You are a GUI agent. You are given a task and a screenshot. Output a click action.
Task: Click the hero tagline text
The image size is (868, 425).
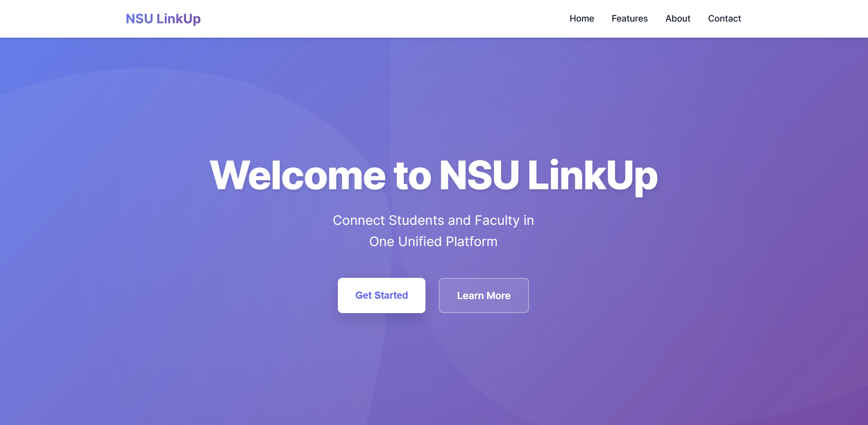[434, 231]
